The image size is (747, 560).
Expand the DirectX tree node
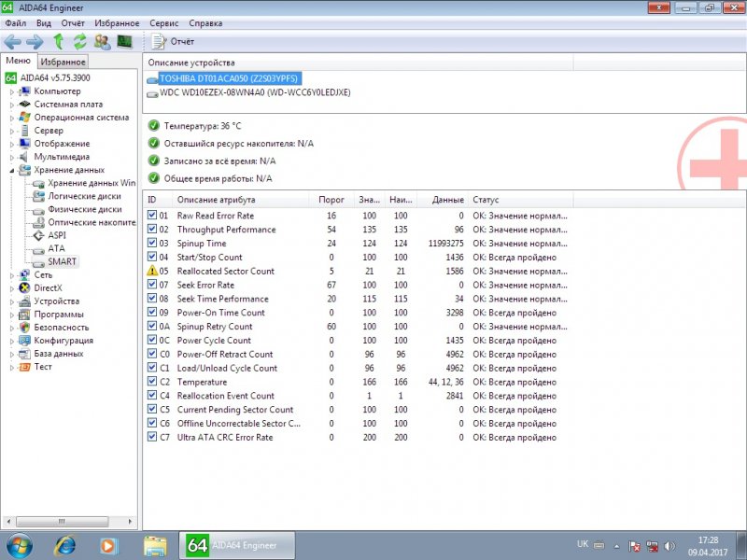click(x=13, y=287)
